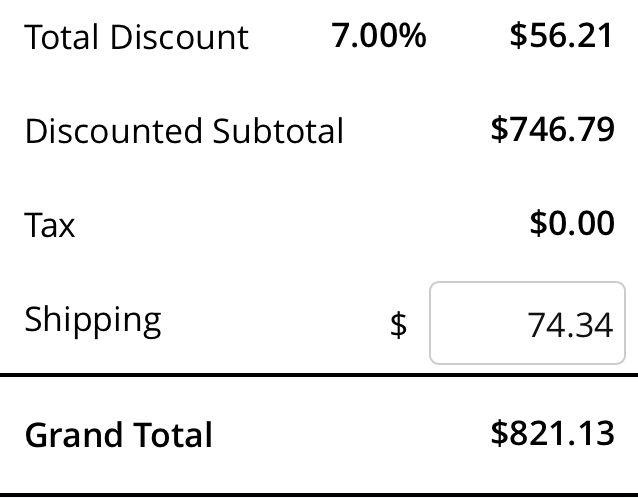The height and width of the screenshot is (498, 638).
Task: Click the Total Discount label
Action: (136, 37)
